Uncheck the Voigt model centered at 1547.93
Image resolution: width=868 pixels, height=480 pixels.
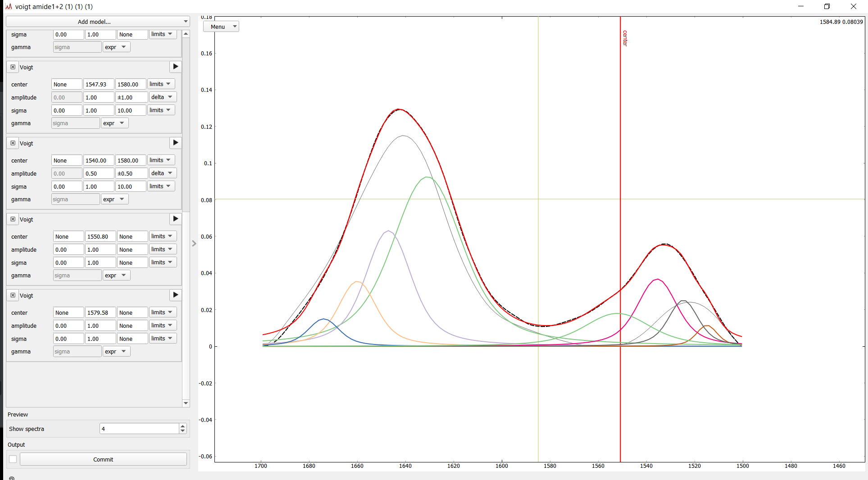click(x=13, y=67)
